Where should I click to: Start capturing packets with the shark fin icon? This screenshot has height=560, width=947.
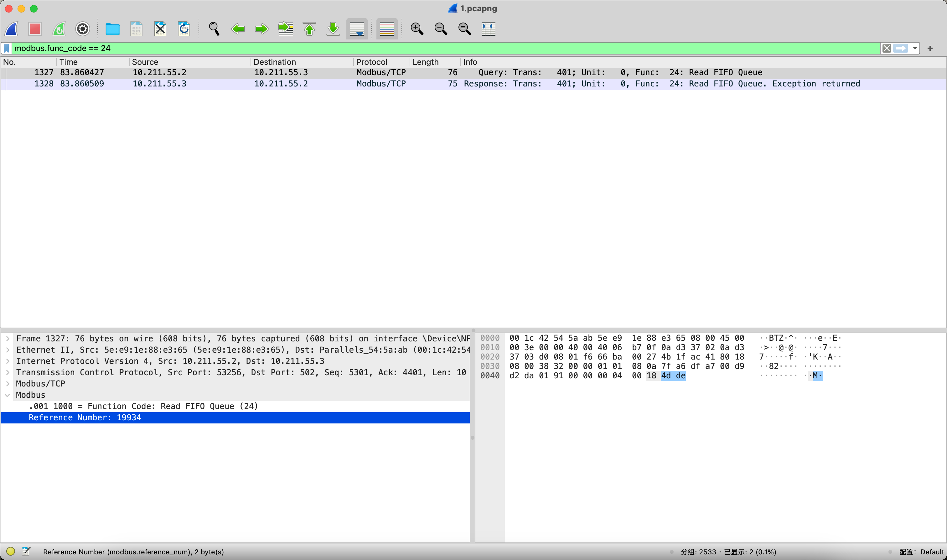tap(11, 29)
